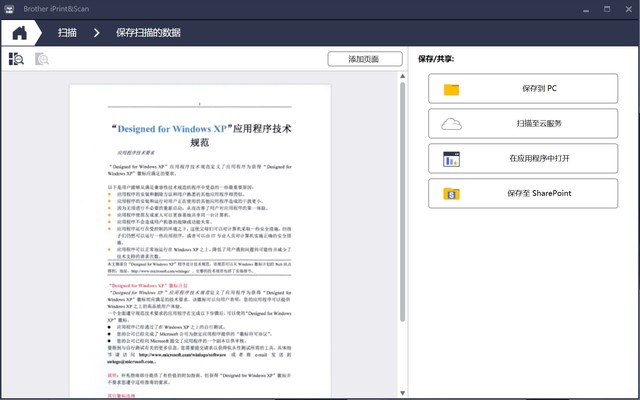Click the 保存/共享: label
This screenshot has height=400, width=640.
[x=436, y=59]
